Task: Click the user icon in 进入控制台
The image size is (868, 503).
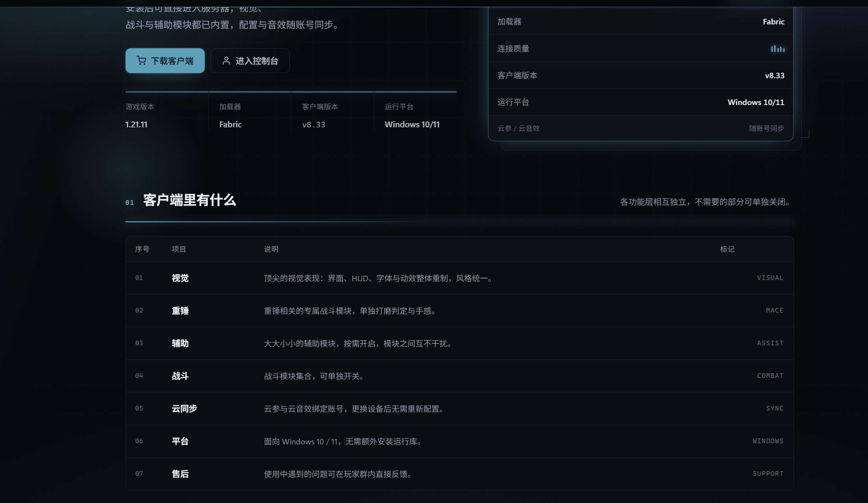Action: click(226, 61)
